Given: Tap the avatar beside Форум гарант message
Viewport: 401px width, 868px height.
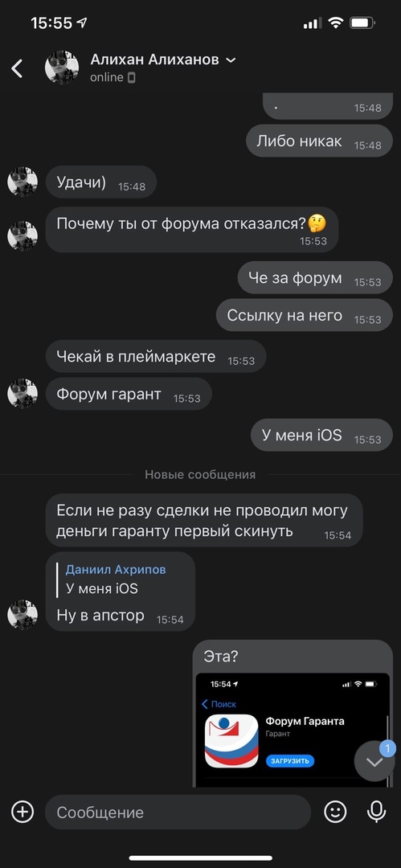Looking at the screenshot, I should tap(23, 394).
